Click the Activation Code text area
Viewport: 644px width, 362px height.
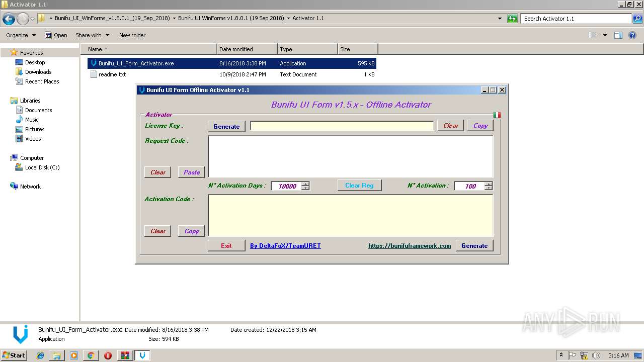[351, 215]
